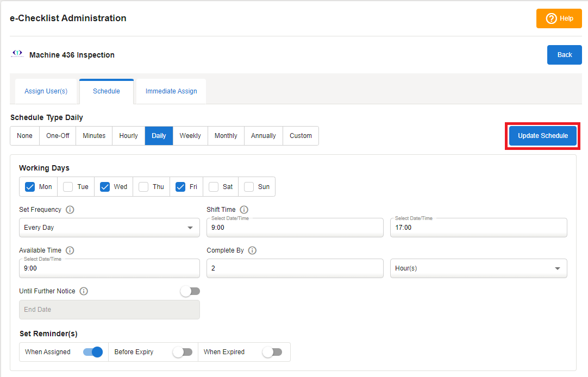Image resolution: width=588 pixels, height=377 pixels.
Task: Click the info icon next to Set Frequency
Action: (70, 210)
